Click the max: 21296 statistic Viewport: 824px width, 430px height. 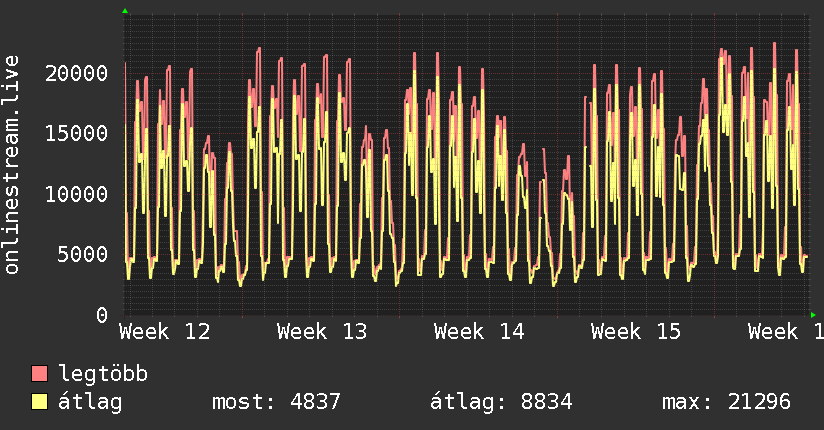coord(726,402)
